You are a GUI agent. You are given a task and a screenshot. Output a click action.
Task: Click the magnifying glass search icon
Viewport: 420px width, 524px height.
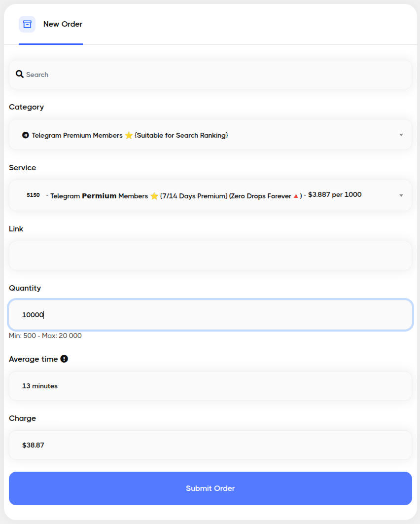point(20,75)
